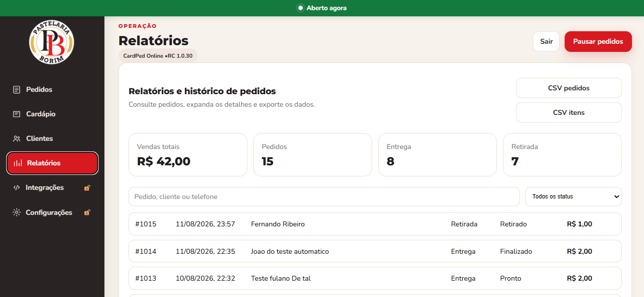The width and height of the screenshot is (644, 297).
Task: Select the Relatórios sidebar menu item
Action: [52, 163]
